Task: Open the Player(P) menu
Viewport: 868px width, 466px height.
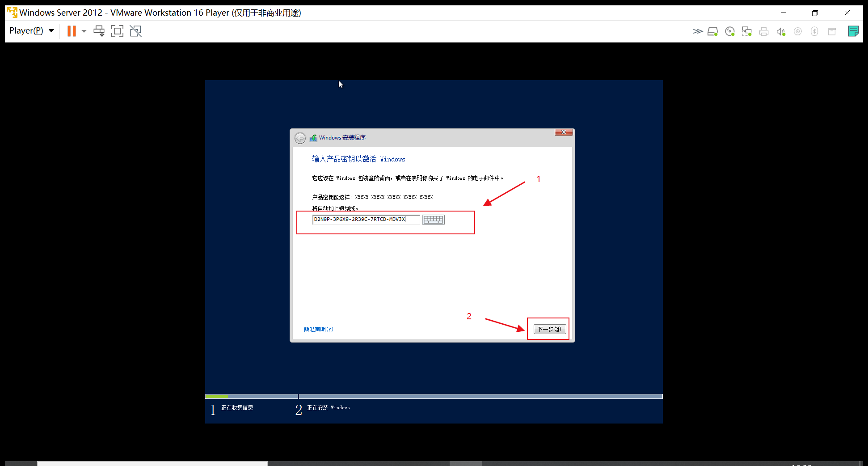Action: point(31,31)
